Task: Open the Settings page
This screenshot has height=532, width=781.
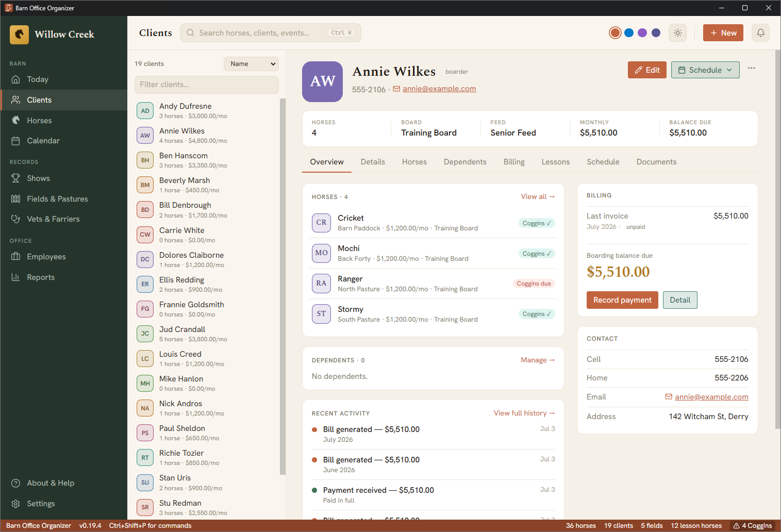Action: (63, 504)
